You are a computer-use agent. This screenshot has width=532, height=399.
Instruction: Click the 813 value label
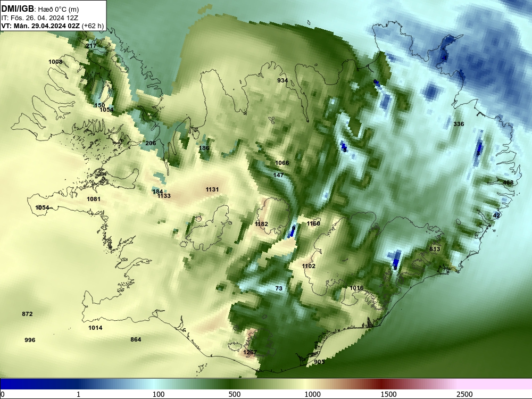pos(435,249)
